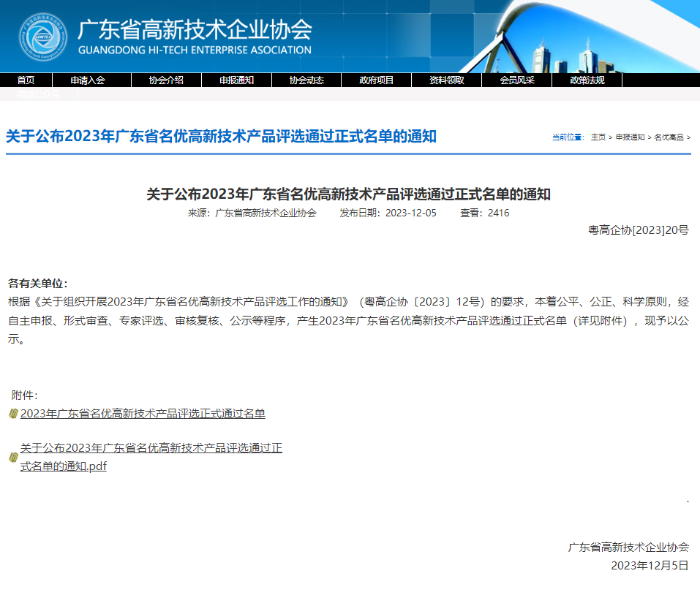This screenshot has height=606, width=700.
Task: Open the 协会介绍 menu item
Action: click(166, 80)
